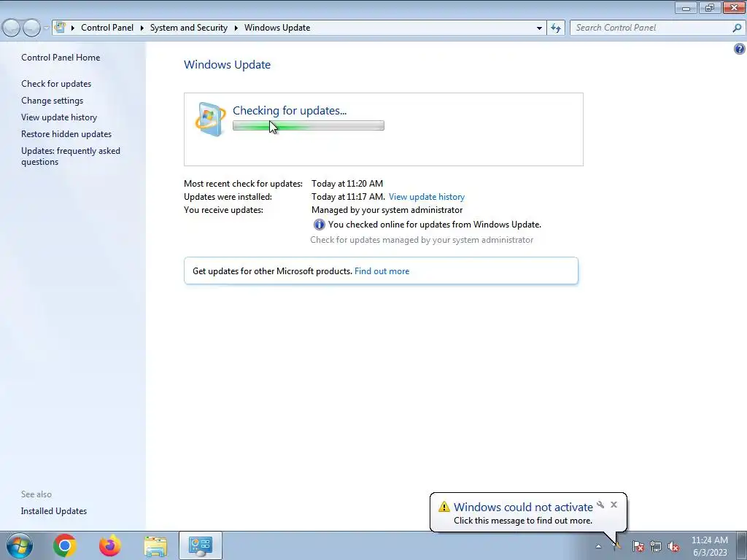Open recent pages dropdown arrow
The image size is (747, 560).
pyautogui.click(x=46, y=28)
